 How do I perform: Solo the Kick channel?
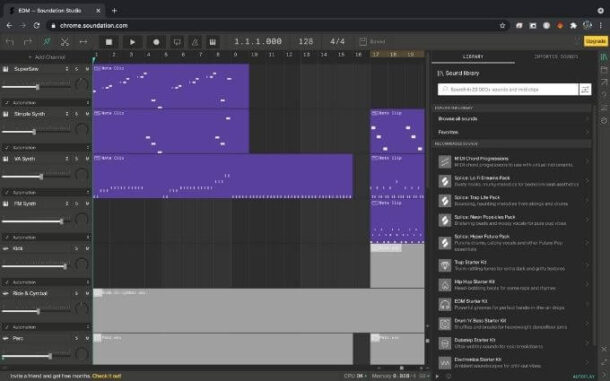[x=77, y=248]
